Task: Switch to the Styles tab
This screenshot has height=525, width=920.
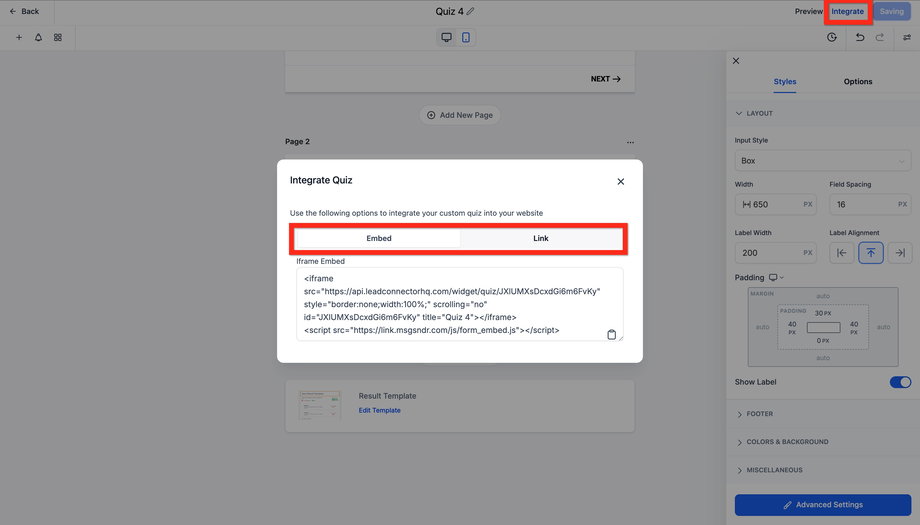Action: 784,82
